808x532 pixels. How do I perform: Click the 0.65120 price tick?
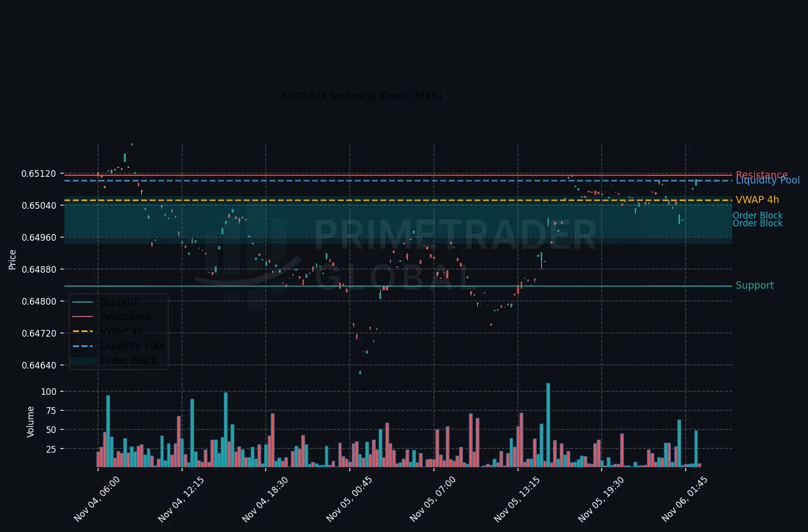[39, 174]
